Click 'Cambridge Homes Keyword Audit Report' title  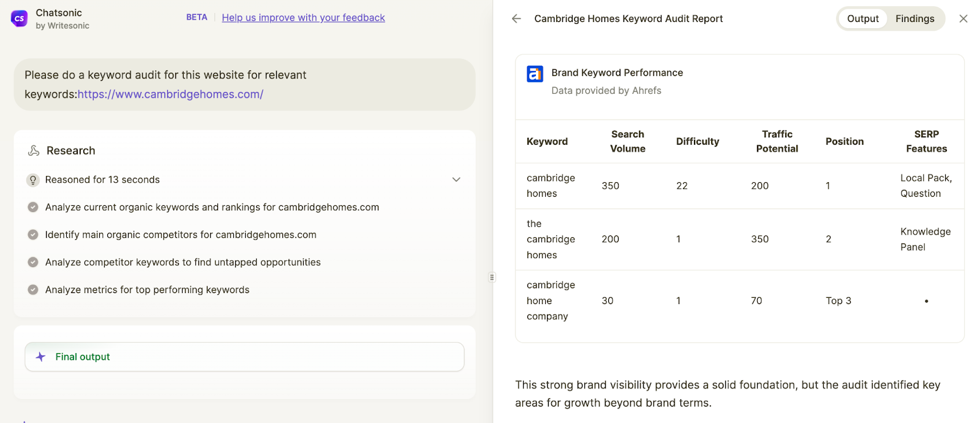coord(628,18)
